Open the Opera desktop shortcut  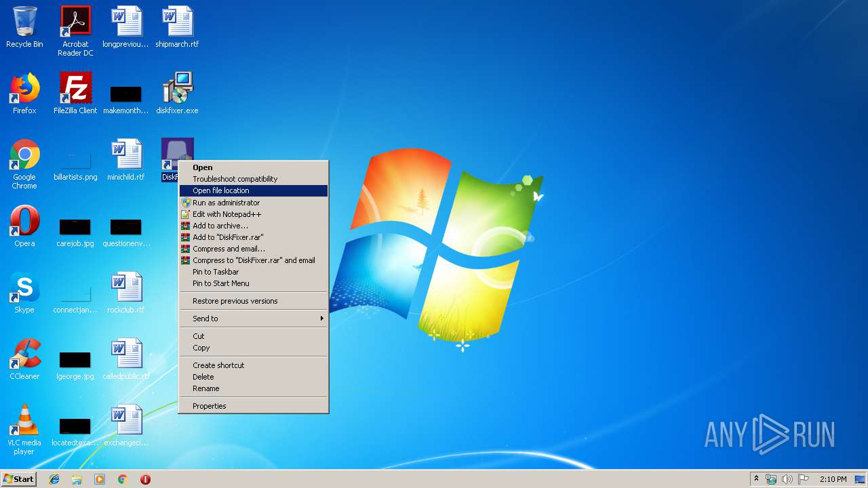(x=24, y=226)
